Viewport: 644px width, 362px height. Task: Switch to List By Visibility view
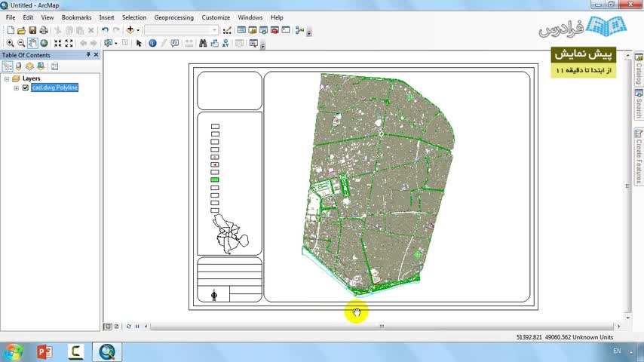point(29,66)
